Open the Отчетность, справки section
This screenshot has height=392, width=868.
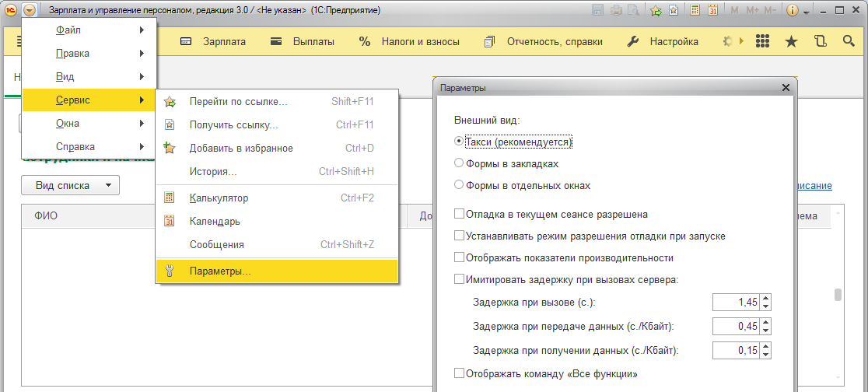coord(555,41)
